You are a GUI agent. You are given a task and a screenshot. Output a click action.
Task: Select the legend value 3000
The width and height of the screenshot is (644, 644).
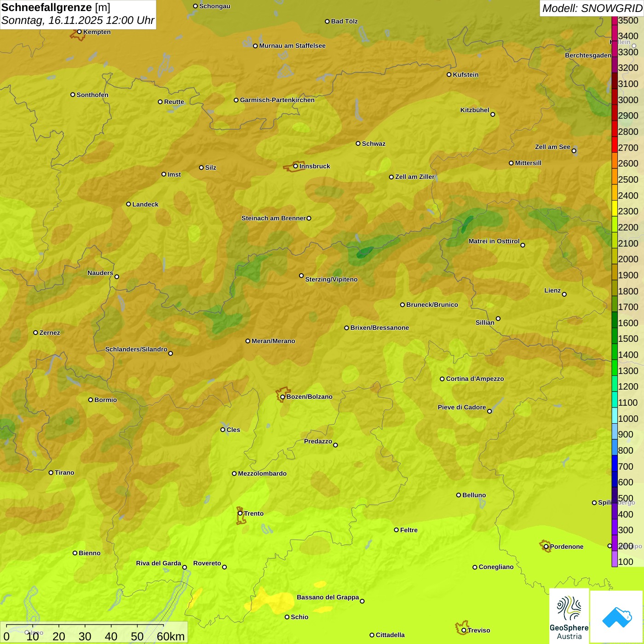click(628, 100)
